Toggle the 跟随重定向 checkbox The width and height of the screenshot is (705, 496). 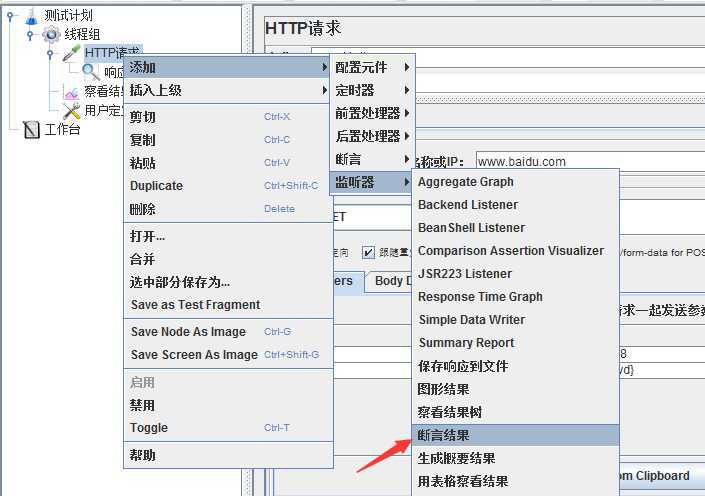(368, 252)
